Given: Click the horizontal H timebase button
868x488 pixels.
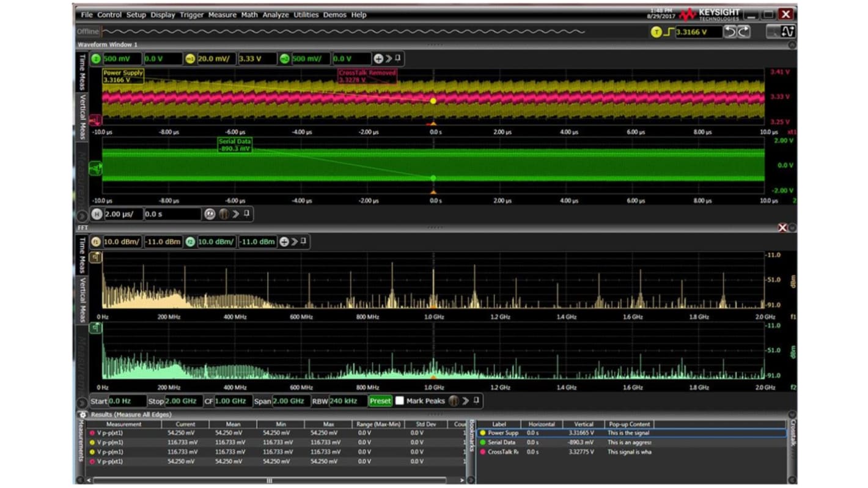Looking at the screenshot, I should [97, 214].
